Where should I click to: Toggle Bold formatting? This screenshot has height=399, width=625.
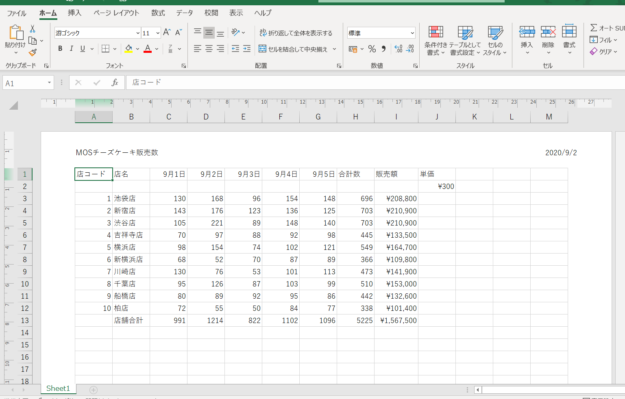point(60,49)
